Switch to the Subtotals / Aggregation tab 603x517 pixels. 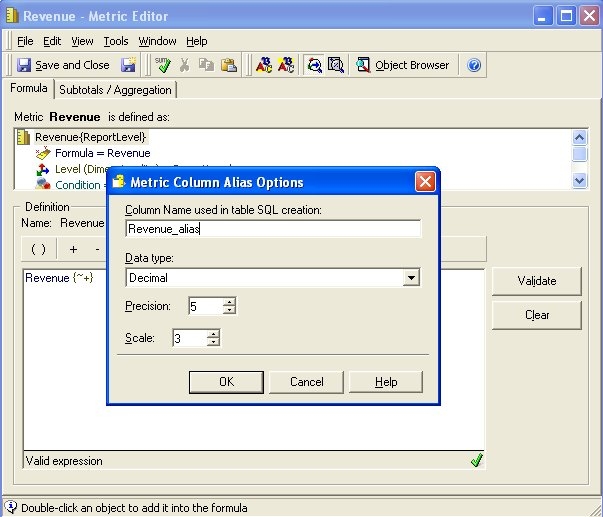point(115,90)
